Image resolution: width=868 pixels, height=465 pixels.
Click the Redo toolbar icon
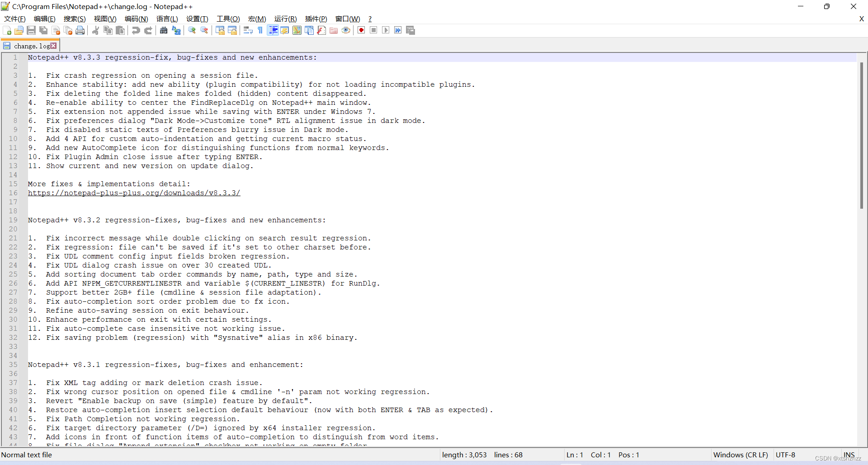pyautogui.click(x=148, y=30)
